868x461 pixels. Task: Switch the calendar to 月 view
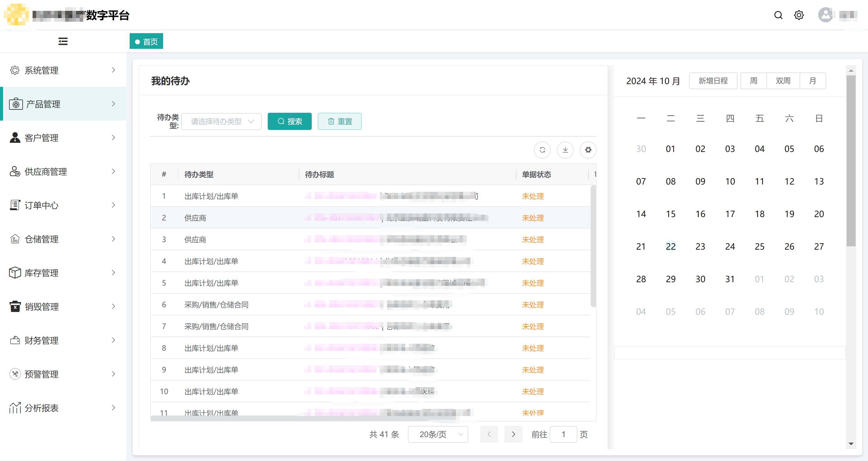pyautogui.click(x=813, y=81)
